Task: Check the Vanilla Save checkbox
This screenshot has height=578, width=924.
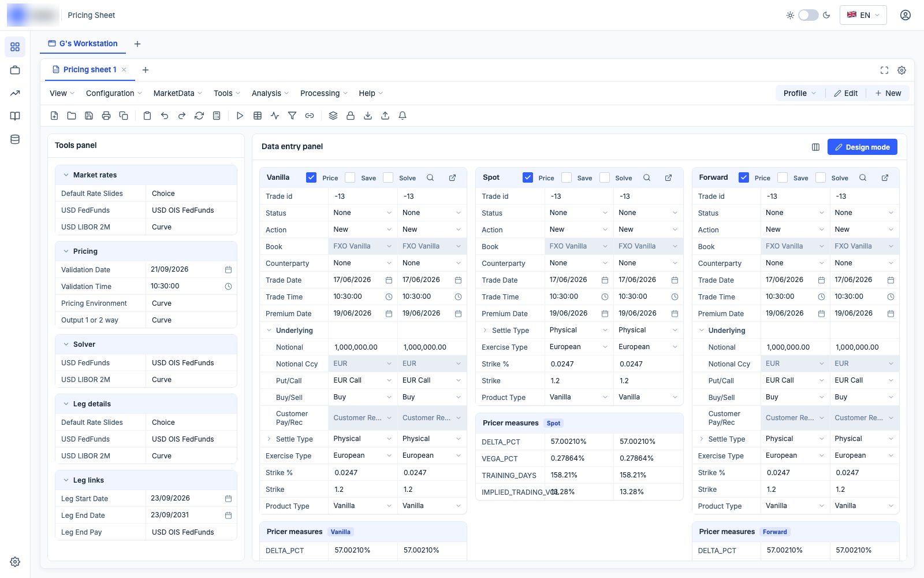Action: [350, 178]
